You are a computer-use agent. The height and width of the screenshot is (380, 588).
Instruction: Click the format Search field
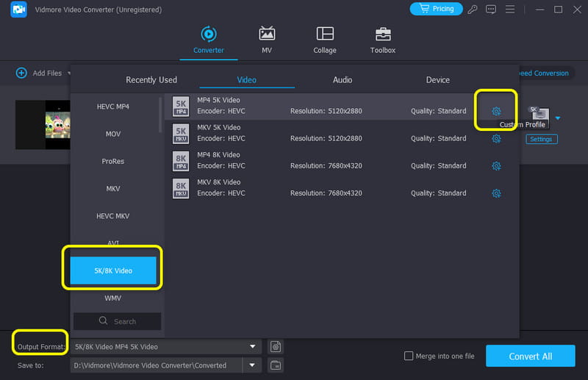[x=118, y=321]
